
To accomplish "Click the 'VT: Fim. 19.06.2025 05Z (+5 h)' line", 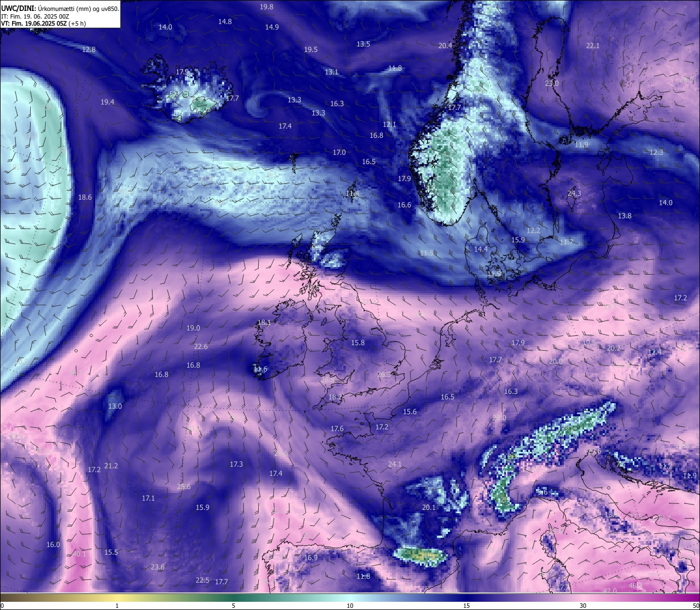I will 43,24.
